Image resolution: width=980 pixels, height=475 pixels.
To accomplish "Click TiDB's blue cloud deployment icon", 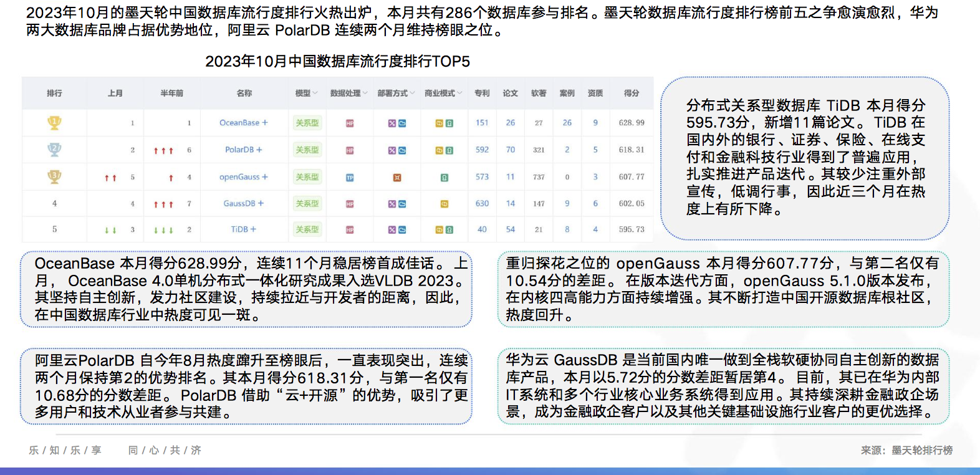I will (x=402, y=230).
